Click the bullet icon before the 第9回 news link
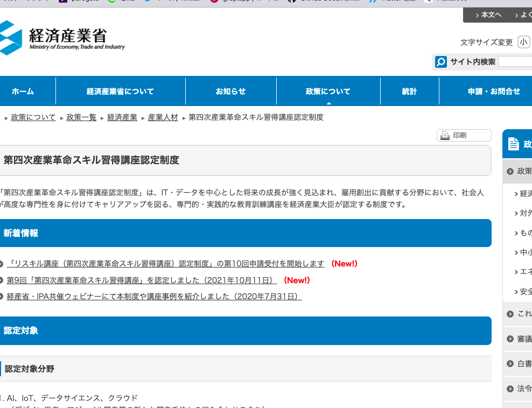Screen dimensions: 532x408 click(x=1, y=280)
